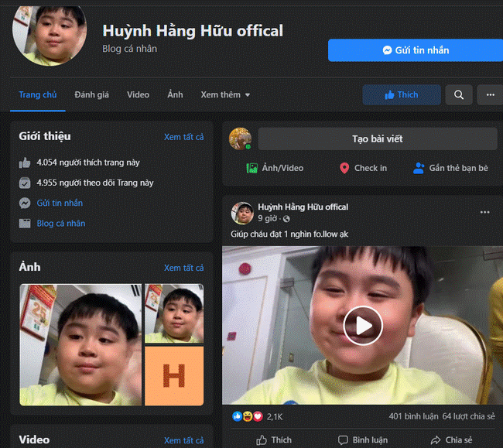View the 64 lượt chia sẻ shares
This screenshot has height=448, width=503.
[x=468, y=416]
